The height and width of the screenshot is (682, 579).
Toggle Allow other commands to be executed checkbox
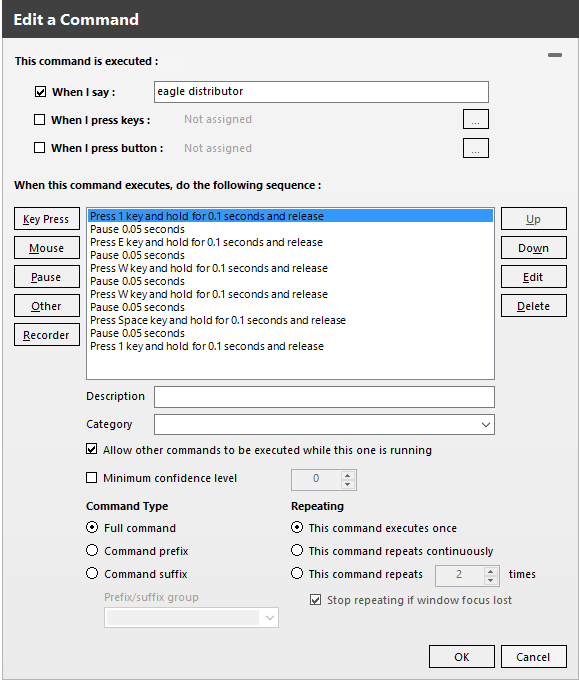point(91,449)
